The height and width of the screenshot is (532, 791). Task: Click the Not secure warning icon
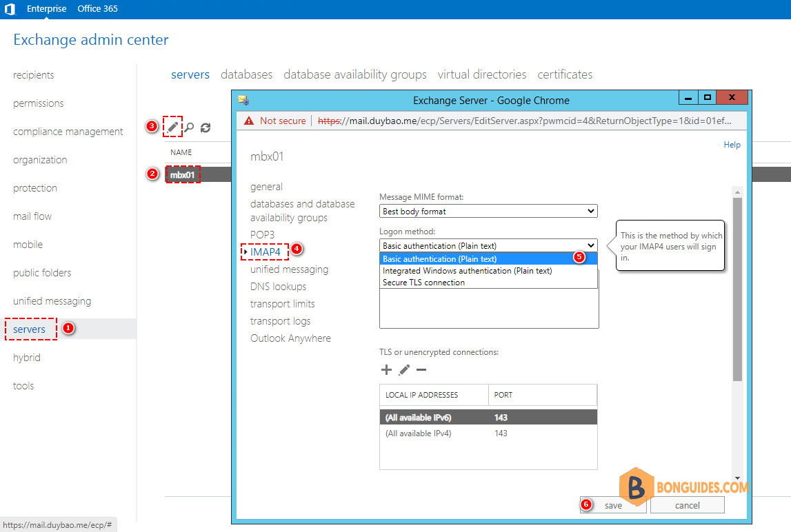[x=249, y=121]
